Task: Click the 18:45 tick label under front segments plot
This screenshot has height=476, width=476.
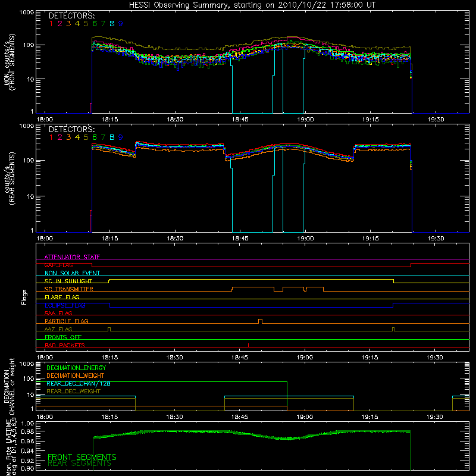Action: pyautogui.click(x=240, y=120)
